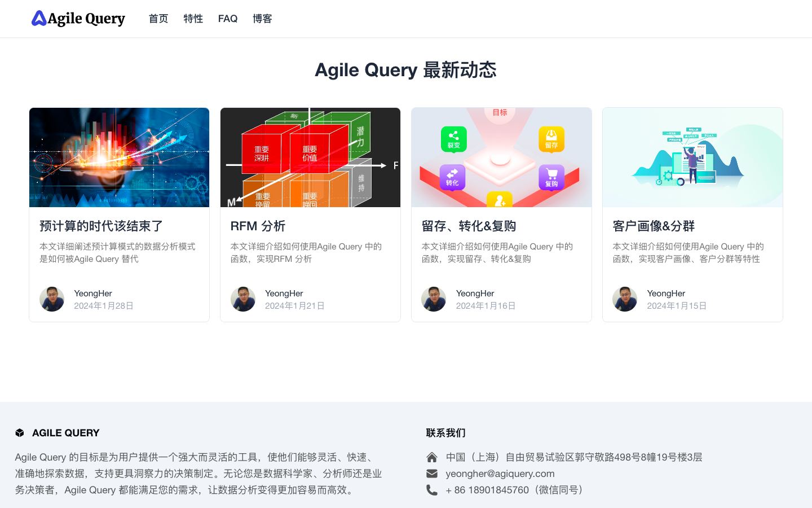Click the home address icon in footer
The height and width of the screenshot is (508, 812).
(432, 457)
